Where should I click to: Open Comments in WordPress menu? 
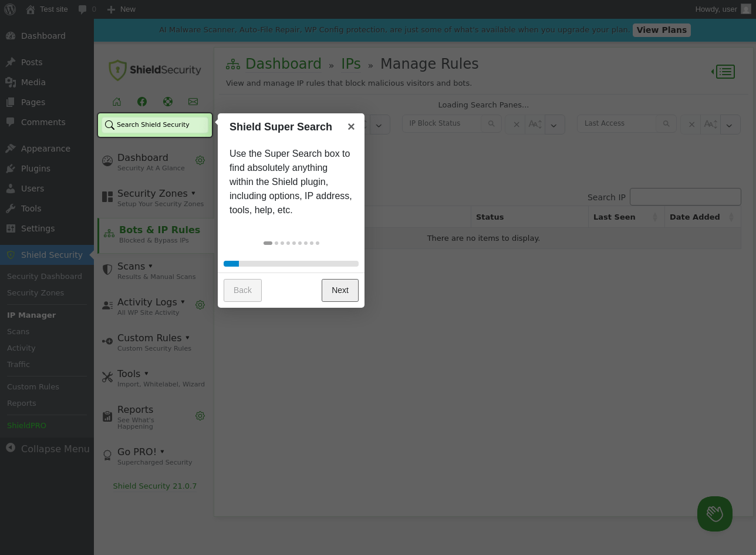click(x=47, y=122)
